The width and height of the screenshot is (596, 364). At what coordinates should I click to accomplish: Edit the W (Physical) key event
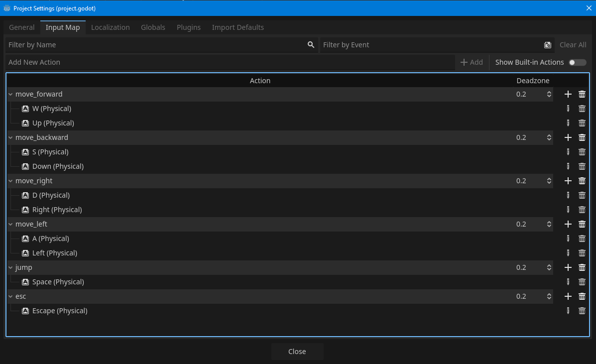[568, 109]
